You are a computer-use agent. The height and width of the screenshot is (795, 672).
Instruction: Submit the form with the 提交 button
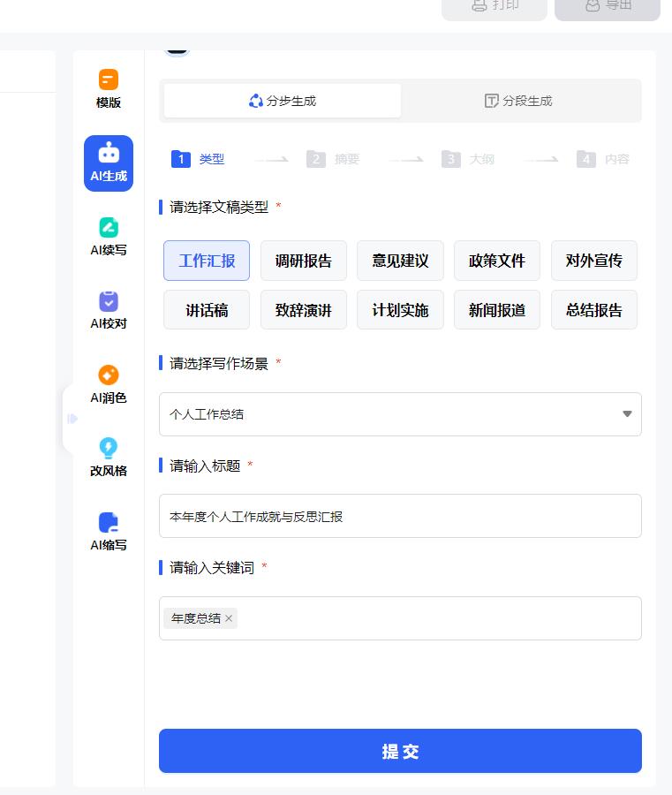click(x=400, y=751)
